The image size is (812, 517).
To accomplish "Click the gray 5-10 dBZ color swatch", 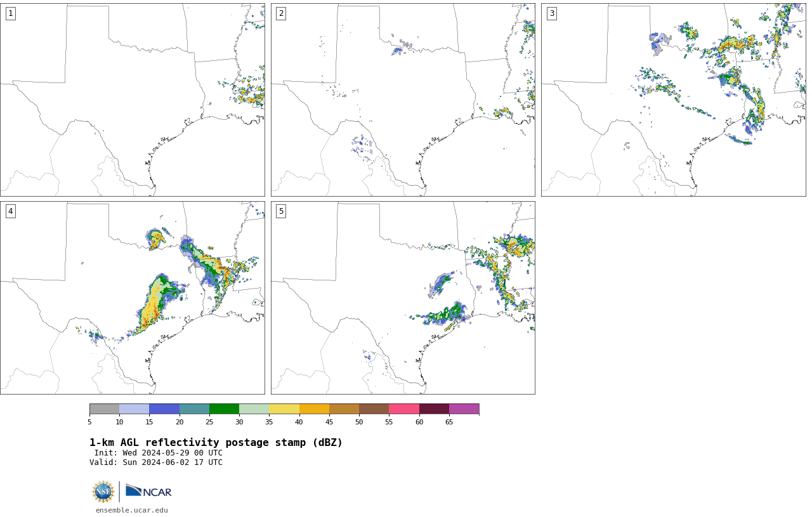I will pos(104,409).
